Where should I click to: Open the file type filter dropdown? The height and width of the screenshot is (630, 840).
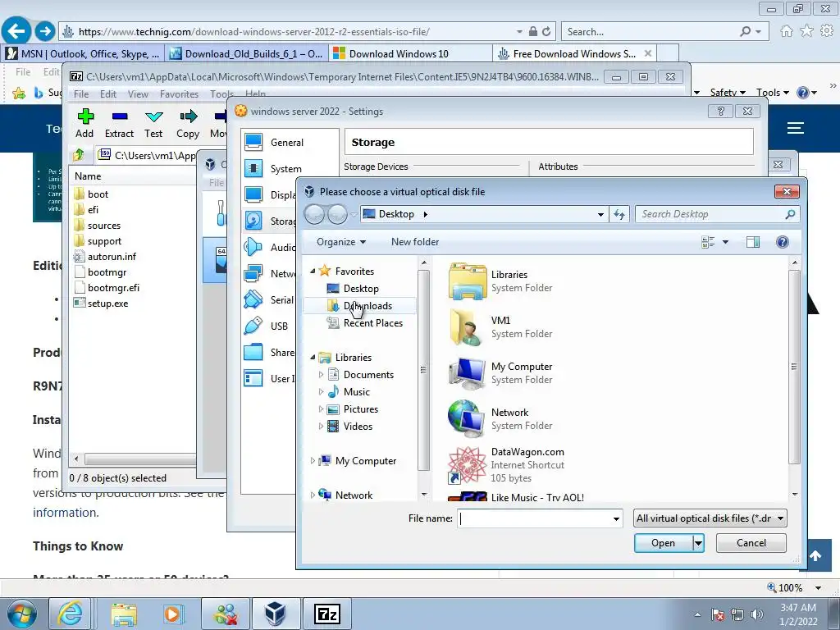pos(710,518)
